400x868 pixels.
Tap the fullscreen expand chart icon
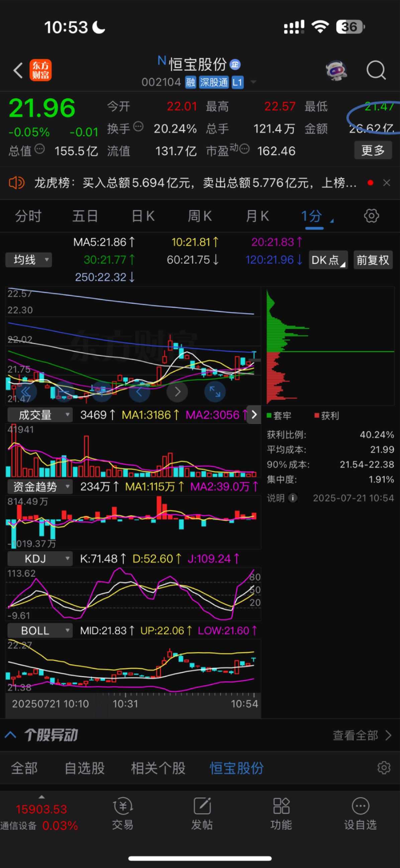tap(215, 392)
